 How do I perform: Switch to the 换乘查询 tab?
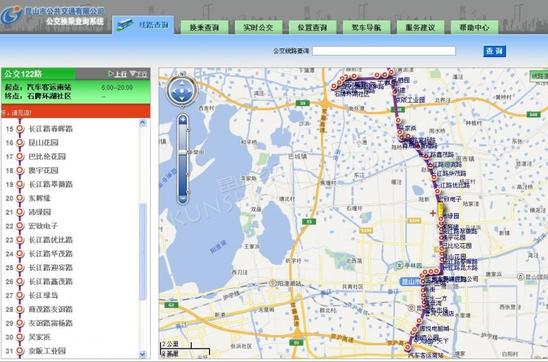204,27
